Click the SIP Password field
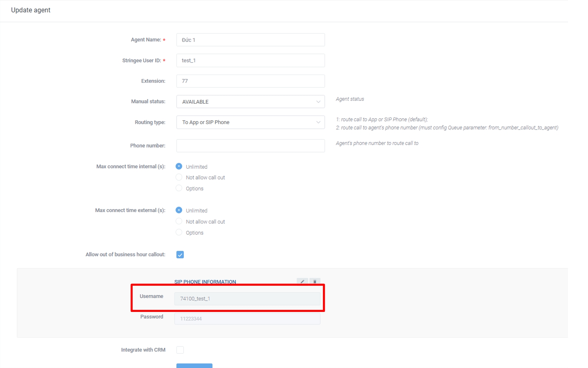Viewport: 588px width, 368px height. point(247,318)
